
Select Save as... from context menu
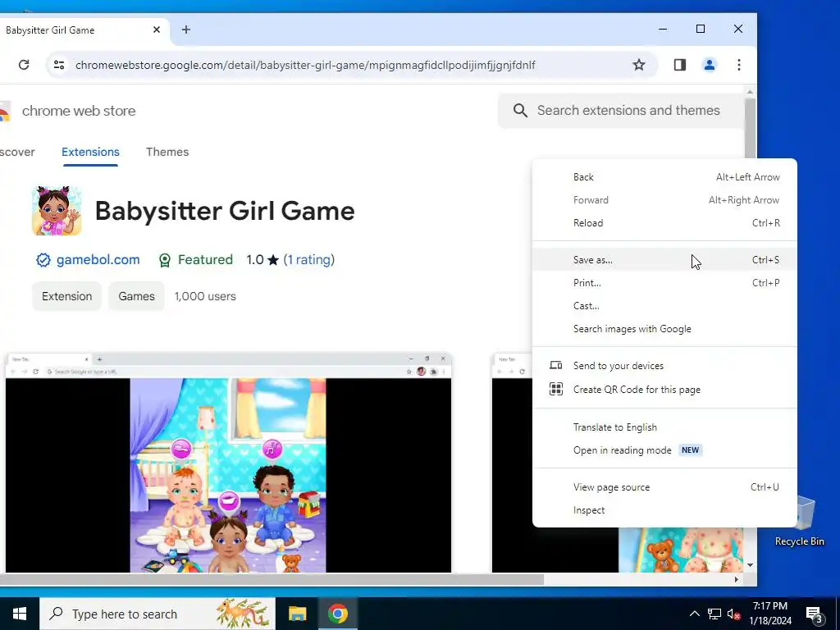pos(664,260)
